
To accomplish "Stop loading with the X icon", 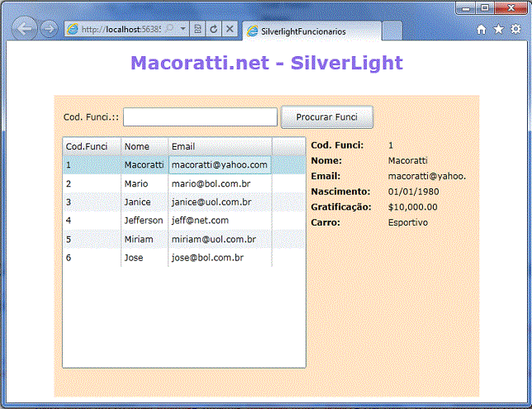I will (x=230, y=29).
